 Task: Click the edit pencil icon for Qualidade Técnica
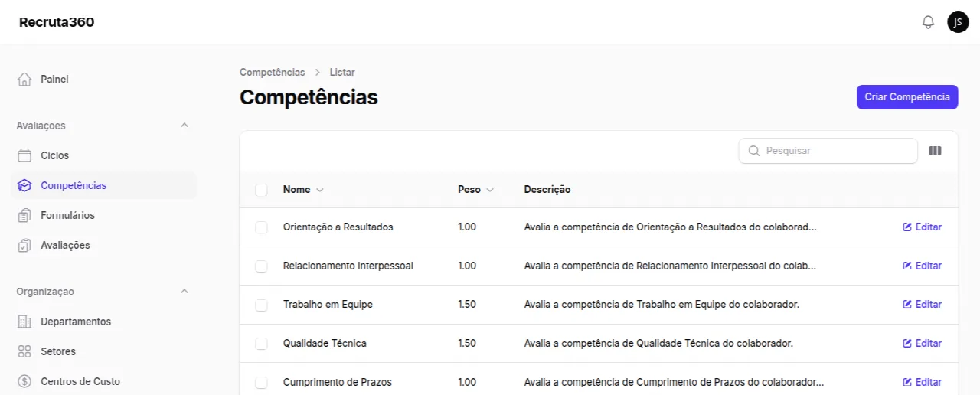[x=907, y=343]
